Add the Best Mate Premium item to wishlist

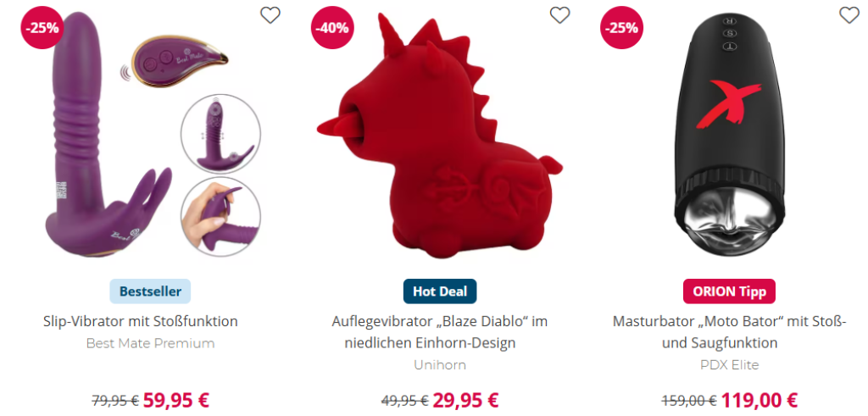click(270, 15)
